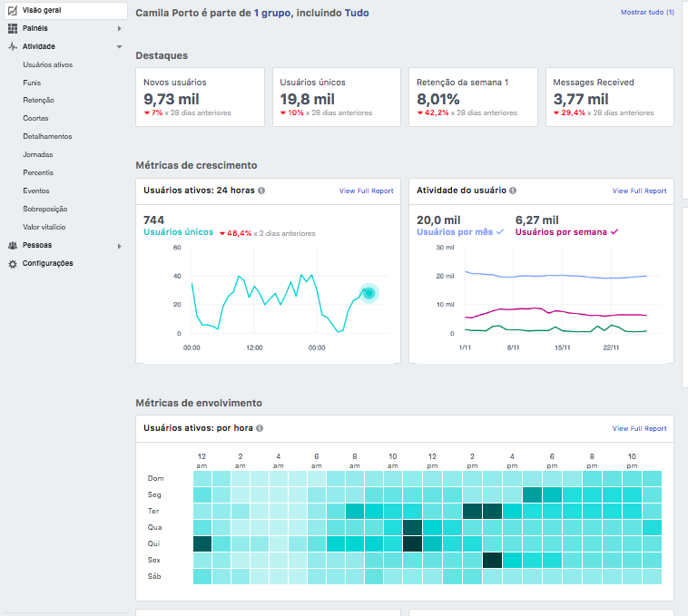
Task: Click the Sáb row label in heatmap
Action: click(x=154, y=576)
